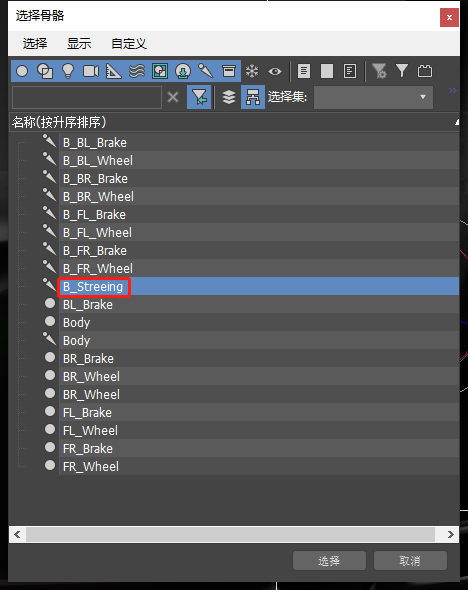Toggle Display Groups filter icon
The image size is (468, 590).
[160, 71]
